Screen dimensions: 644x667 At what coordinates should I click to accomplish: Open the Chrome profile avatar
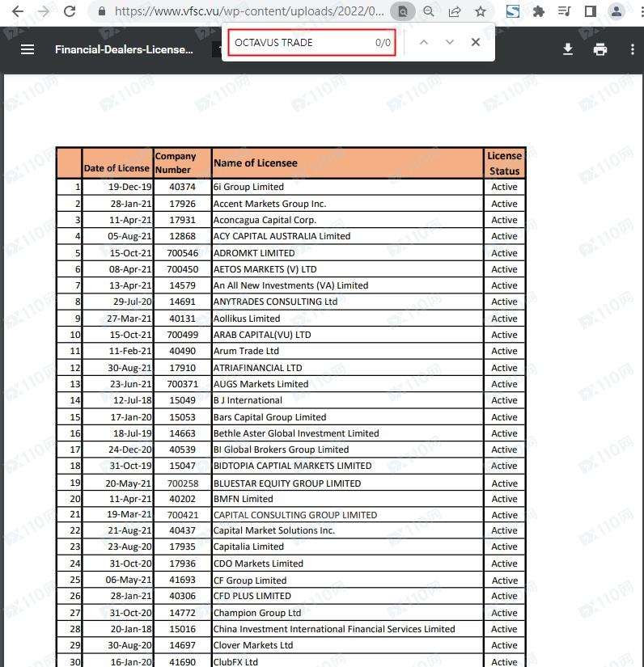(616, 12)
